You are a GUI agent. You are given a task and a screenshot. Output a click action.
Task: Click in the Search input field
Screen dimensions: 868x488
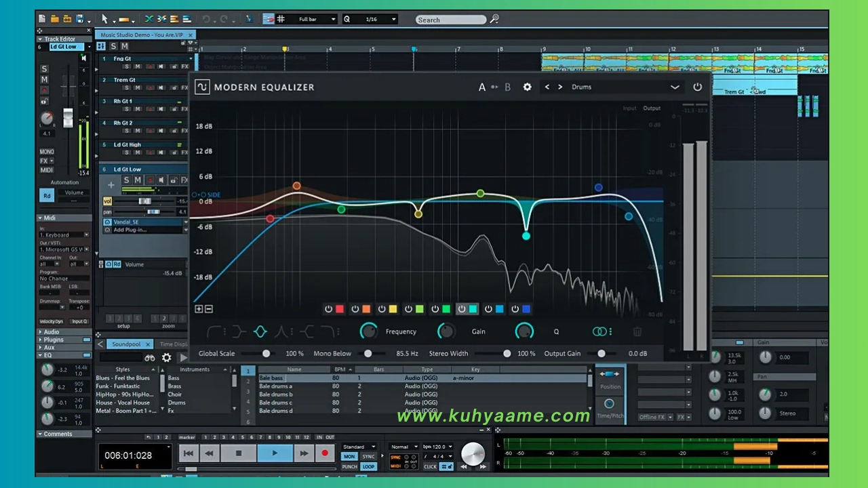[450, 20]
